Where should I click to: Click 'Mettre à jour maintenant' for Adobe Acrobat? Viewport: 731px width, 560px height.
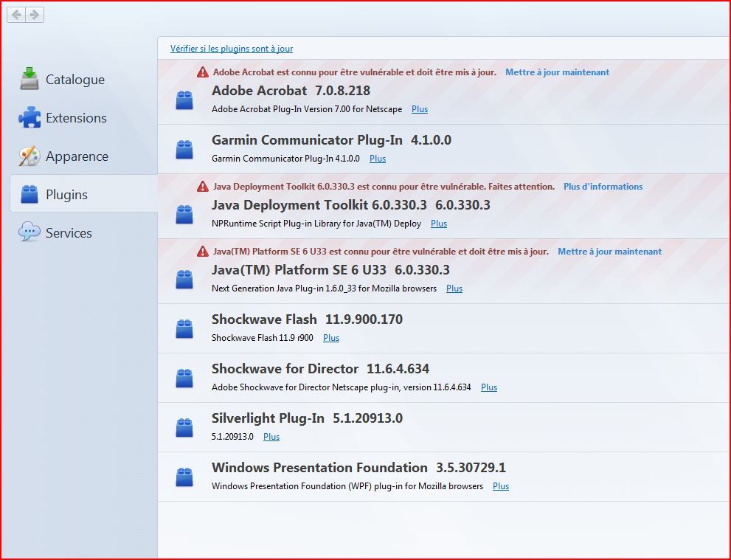[557, 72]
